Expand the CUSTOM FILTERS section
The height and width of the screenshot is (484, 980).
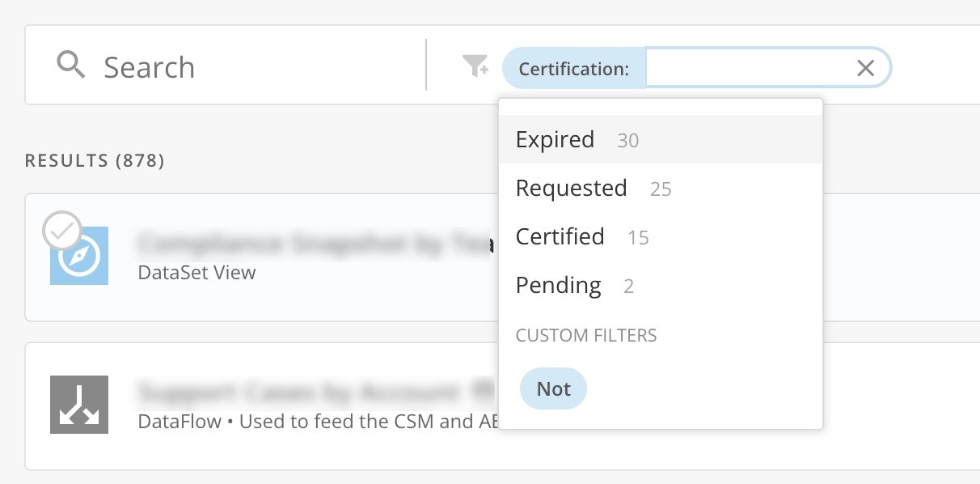coord(585,335)
